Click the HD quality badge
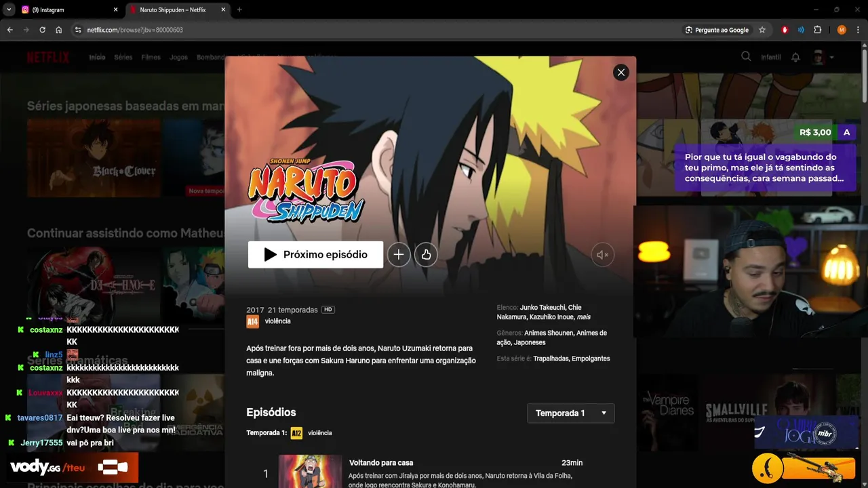868x488 pixels. [x=328, y=310]
